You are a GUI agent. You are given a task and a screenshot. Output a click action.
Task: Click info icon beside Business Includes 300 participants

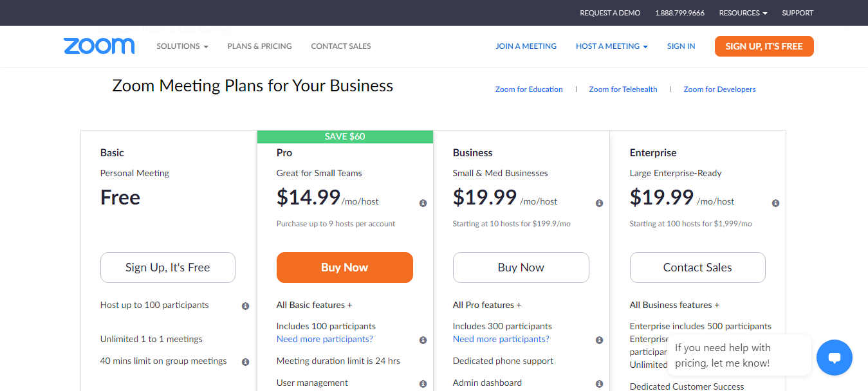pyautogui.click(x=599, y=340)
